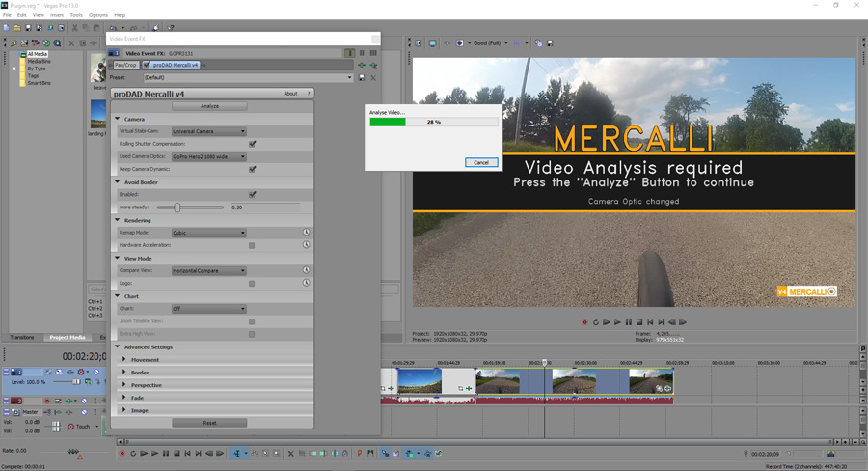The height and width of the screenshot is (471, 868).
Task: Toggle Avoid Border Enabled checkbox
Action: tap(253, 195)
